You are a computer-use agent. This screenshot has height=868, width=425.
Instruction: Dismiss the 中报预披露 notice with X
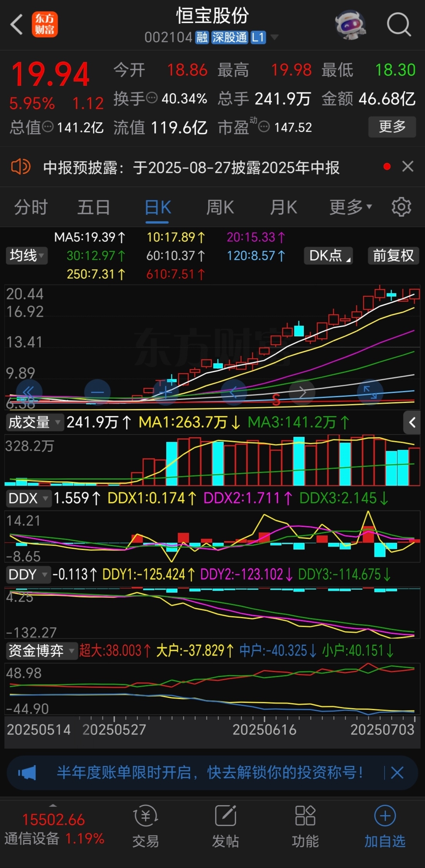point(408,167)
